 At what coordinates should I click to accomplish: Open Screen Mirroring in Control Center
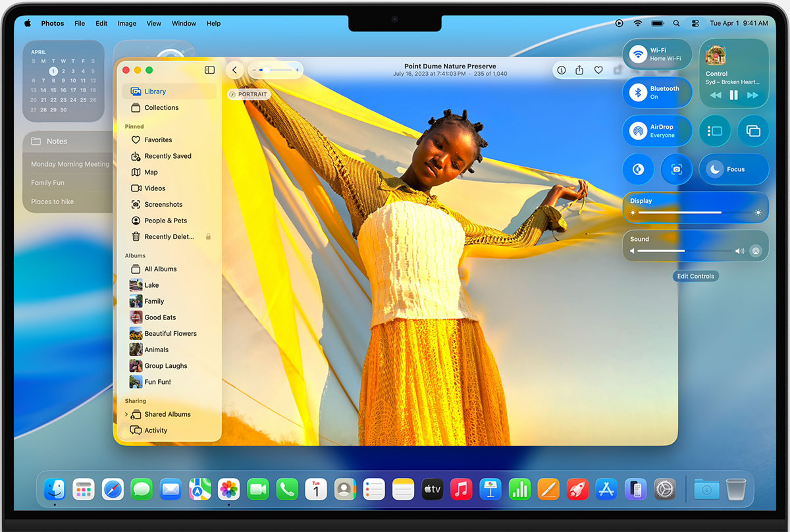(753, 131)
